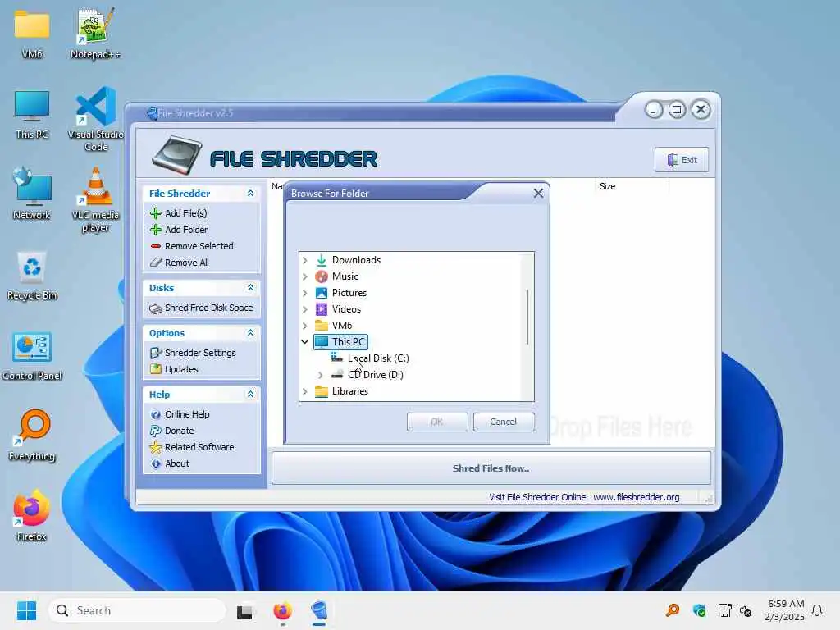This screenshot has width=840, height=630.
Task: Open the Firefox desktop shortcut
Action: tap(32, 517)
